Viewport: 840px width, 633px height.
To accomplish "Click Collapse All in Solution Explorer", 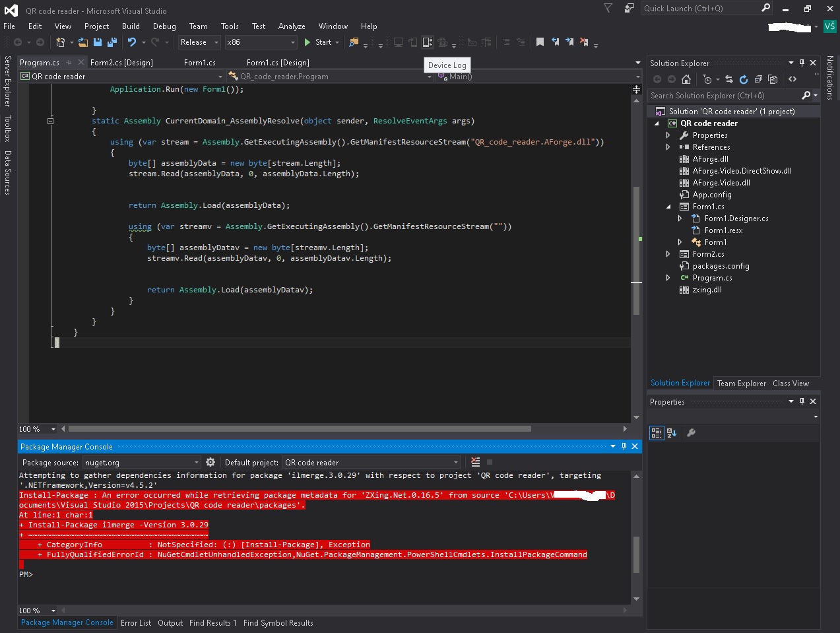I will pos(758,79).
